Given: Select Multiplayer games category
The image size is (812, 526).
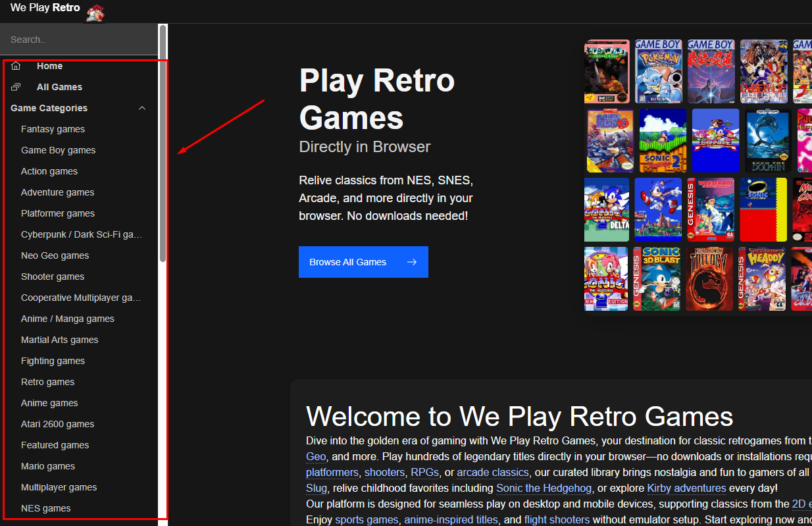Looking at the screenshot, I should (59, 487).
